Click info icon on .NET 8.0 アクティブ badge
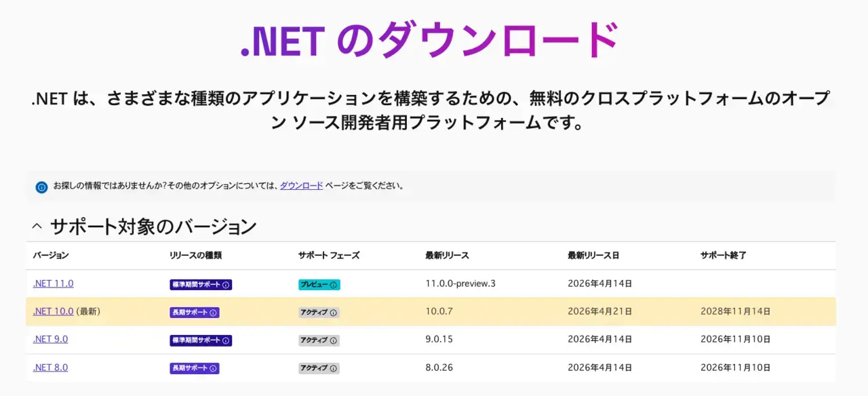 point(334,368)
